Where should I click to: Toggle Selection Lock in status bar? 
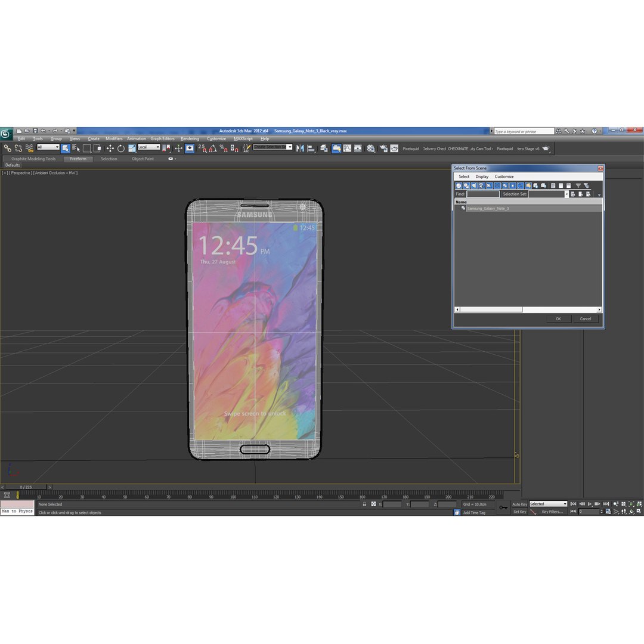click(x=364, y=504)
